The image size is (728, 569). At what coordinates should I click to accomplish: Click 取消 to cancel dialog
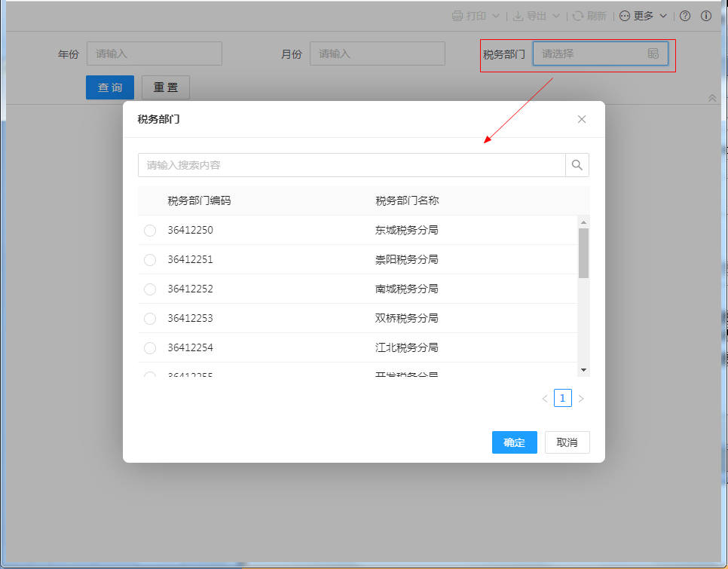pyautogui.click(x=567, y=442)
